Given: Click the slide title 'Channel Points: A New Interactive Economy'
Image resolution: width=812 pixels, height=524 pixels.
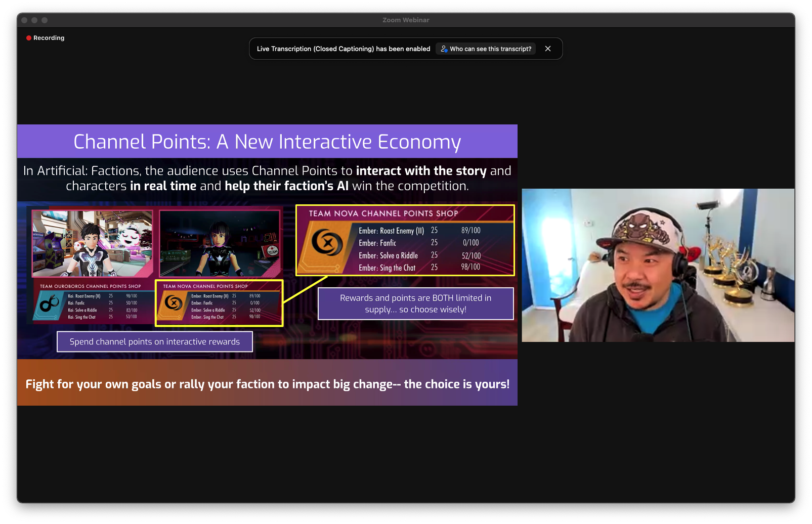Looking at the screenshot, I should 267,142.
